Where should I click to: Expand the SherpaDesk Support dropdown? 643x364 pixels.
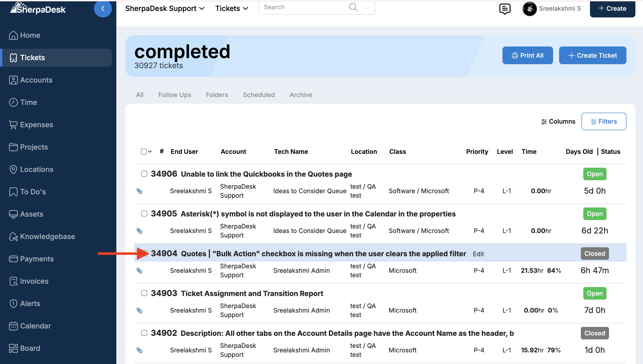coord(165,8)
